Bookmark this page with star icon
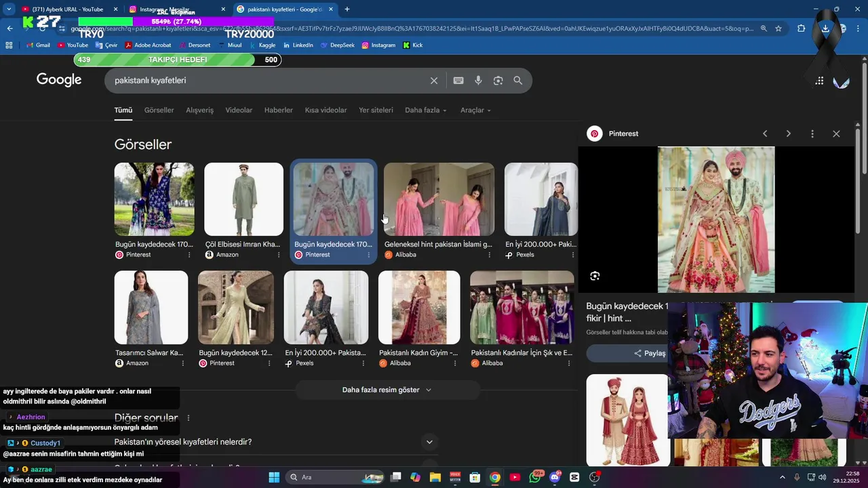Viewport: 868px width, 488px height. (778, 28)
